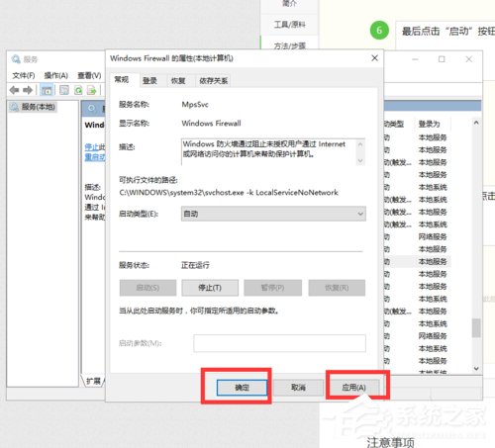Click the disabled 启动(S) button
The image size is (495, 448).
pyautogui.click(x=148, y=288)
